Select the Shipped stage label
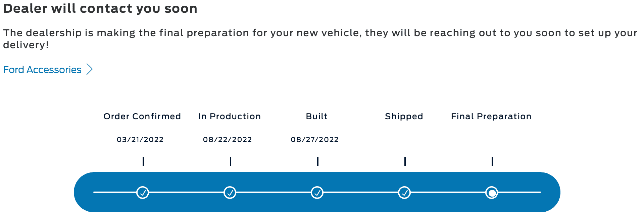The width and height of the screenshot is (644, 216). (404, 116)
